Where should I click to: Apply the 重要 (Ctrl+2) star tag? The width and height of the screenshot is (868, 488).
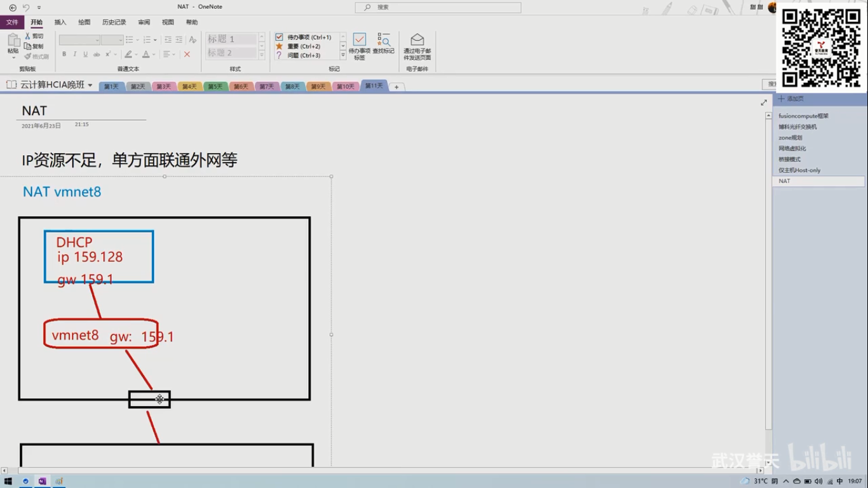[x=297, y=46]
